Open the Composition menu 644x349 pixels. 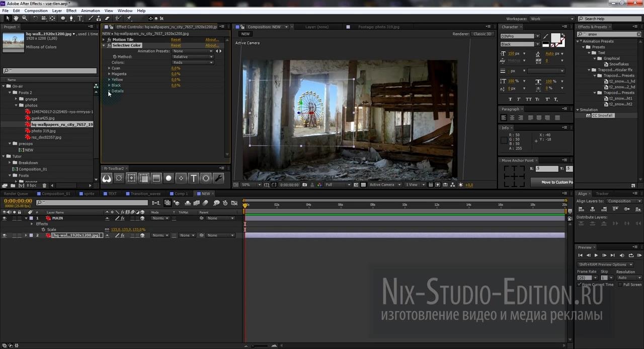pyautogui.click(x=36, y=11)
